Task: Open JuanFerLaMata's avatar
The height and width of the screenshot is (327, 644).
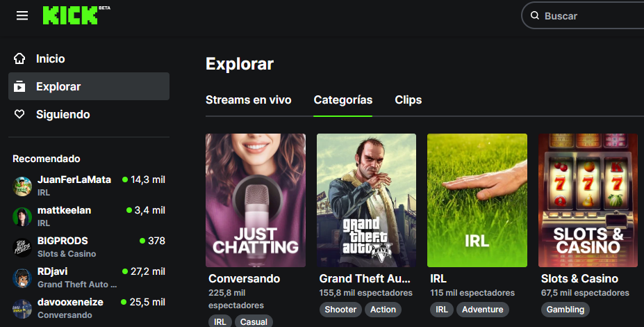Action: pyautogui.click(x=22, y=186)
